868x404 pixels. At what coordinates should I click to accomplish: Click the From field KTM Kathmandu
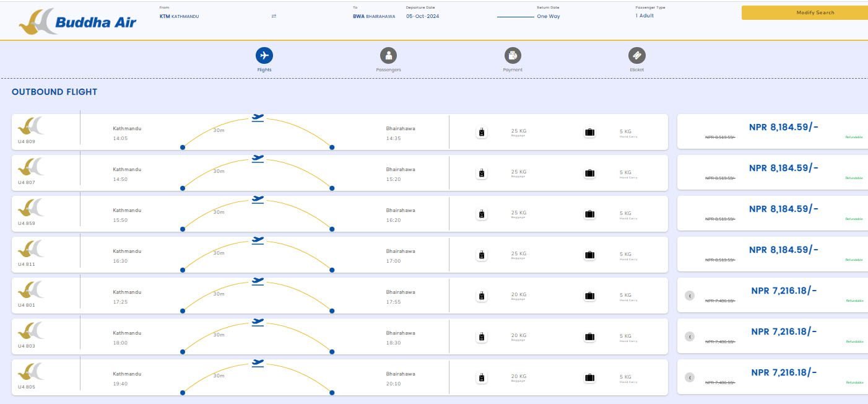click(x=180, y=16)
